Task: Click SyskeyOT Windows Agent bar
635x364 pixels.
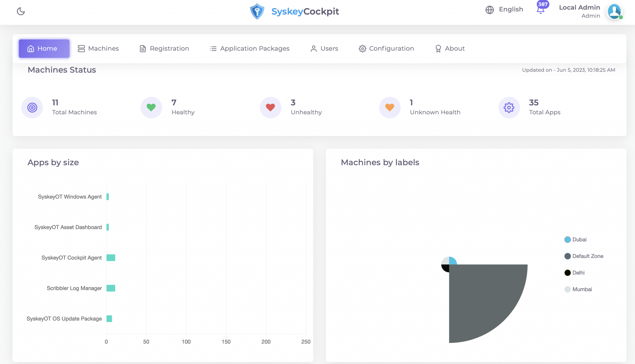Action: pos(108,197)
